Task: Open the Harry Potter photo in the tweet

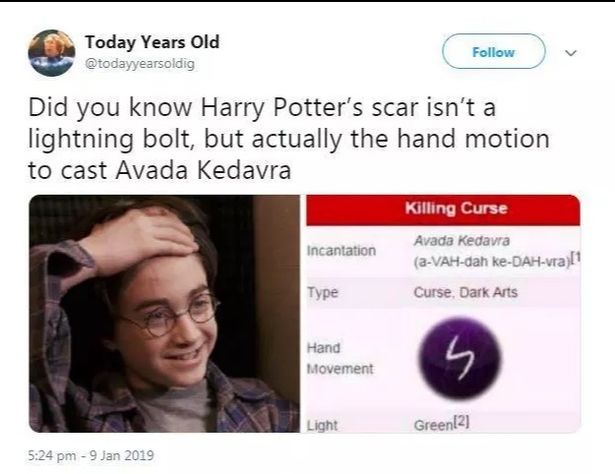Action: (164, 314)
